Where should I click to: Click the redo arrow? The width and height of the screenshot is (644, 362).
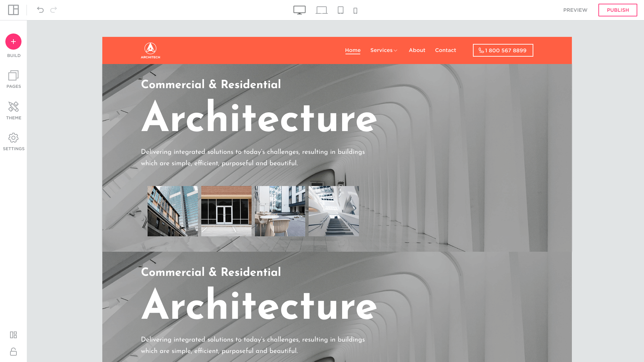(x=54, y=10)
